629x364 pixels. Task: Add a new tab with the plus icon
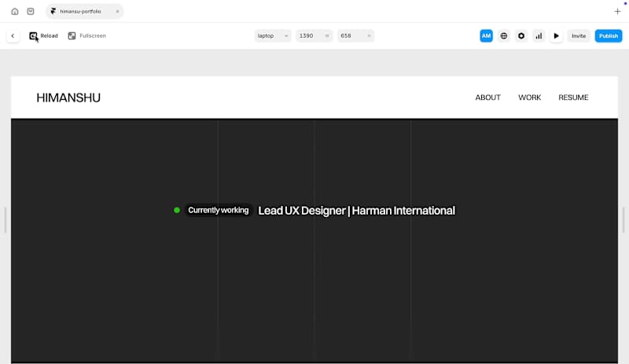(617, 12)
